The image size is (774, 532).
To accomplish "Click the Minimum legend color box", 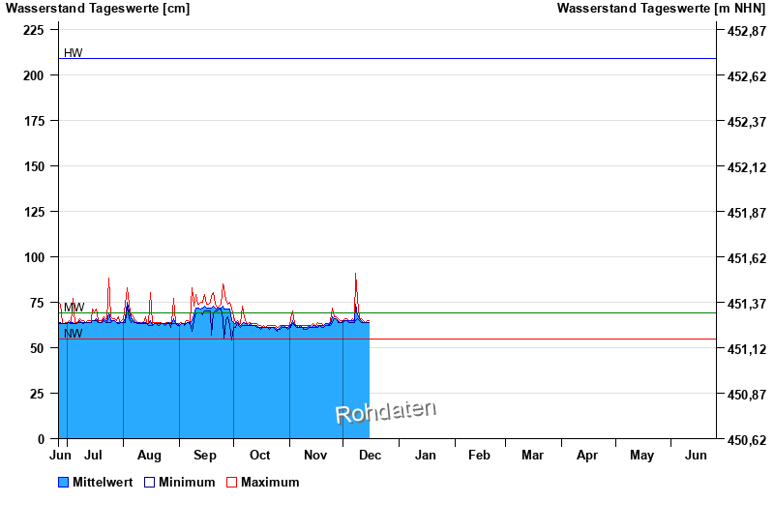I will pyautogui.click(x=150, y=482).
